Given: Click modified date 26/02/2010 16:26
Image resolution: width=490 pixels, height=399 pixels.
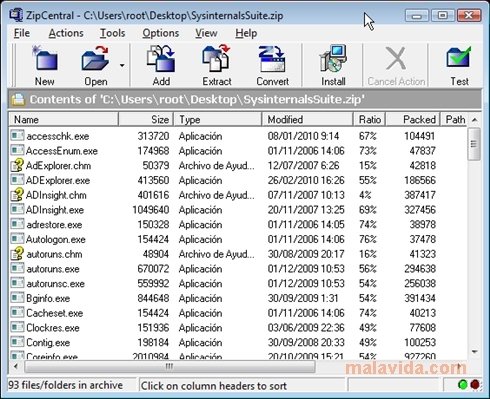Looking at the screenshot, I should point(306,180).
